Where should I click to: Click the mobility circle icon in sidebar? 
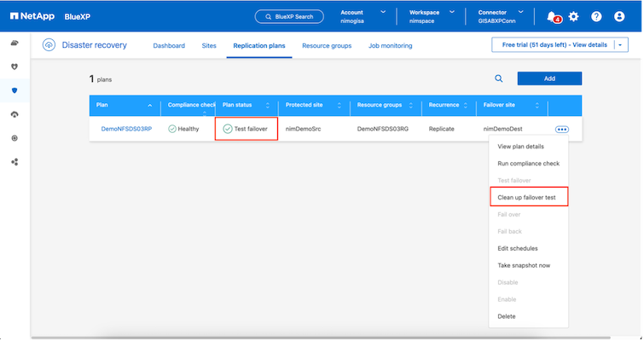[x=15, y=138]
